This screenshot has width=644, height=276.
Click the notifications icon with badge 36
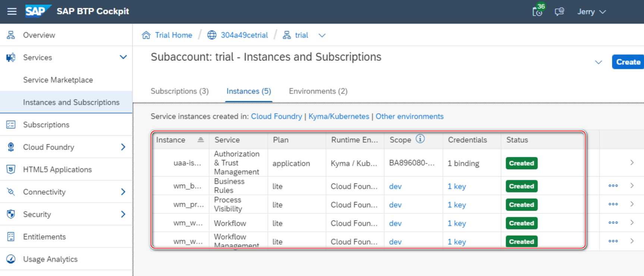[x=538, y=11]
